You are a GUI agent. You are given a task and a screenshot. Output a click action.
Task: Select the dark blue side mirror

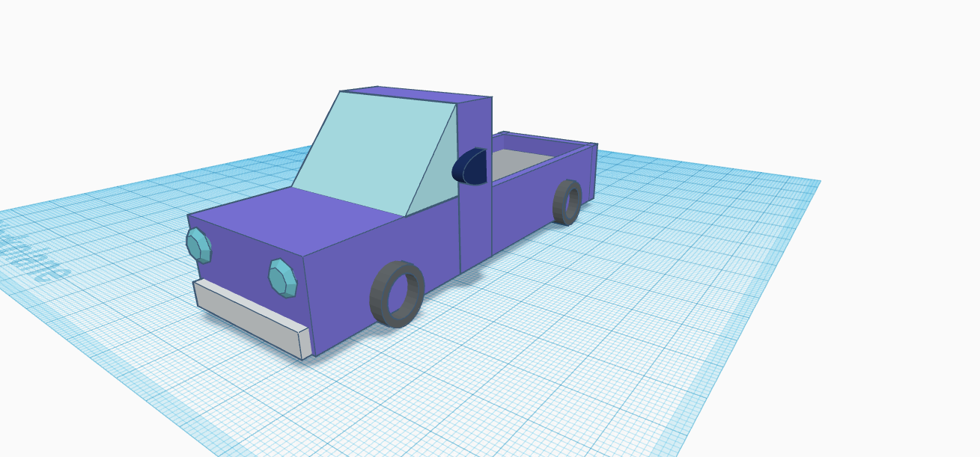pyautogui.click(x=469, y=165)
